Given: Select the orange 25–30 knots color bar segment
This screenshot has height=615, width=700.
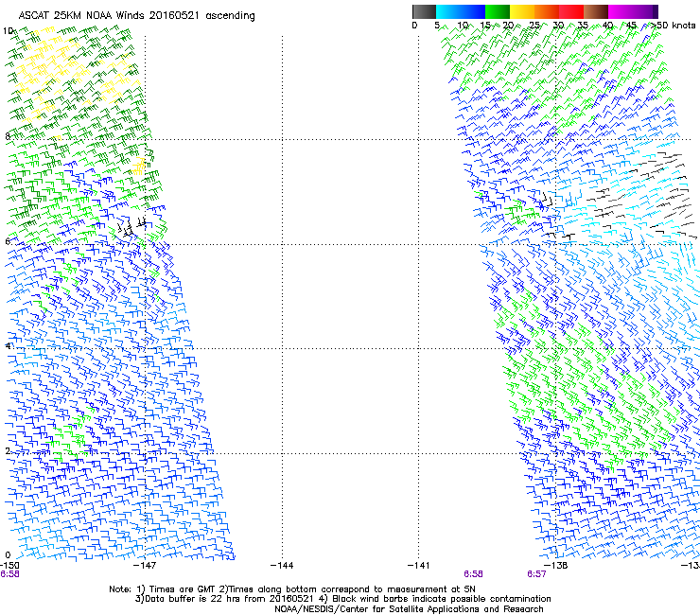Looking at the screenshot, I should click(547, 11).
